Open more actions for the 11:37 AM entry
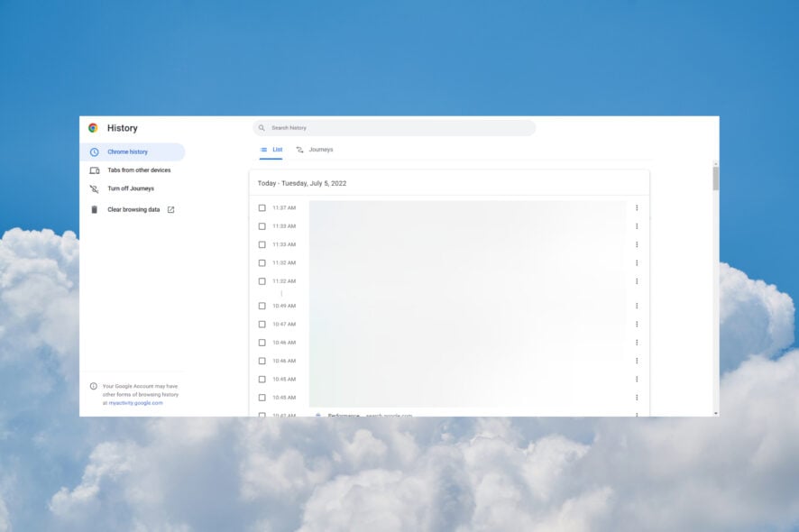799x532 pixels. [637, 208]
